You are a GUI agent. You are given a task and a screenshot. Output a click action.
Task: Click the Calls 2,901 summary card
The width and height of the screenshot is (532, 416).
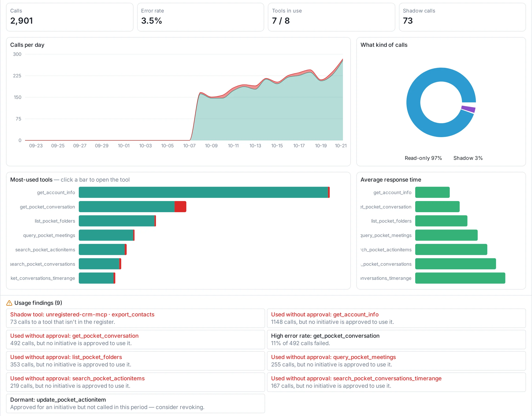(70, 17)
